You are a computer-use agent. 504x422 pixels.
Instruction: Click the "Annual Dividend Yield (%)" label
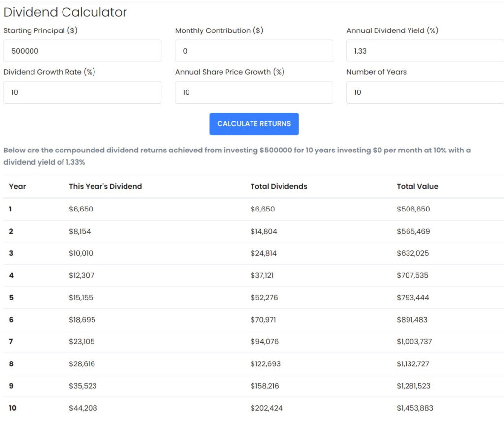pos(392,30)
